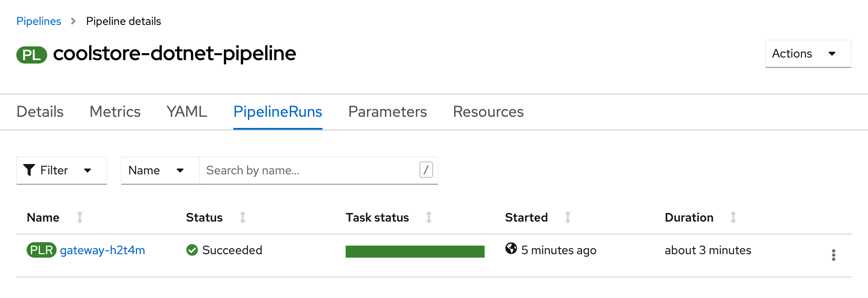Open the Name search-type dropdown
This screenshot has width=868, height=298.
(160, 170)
